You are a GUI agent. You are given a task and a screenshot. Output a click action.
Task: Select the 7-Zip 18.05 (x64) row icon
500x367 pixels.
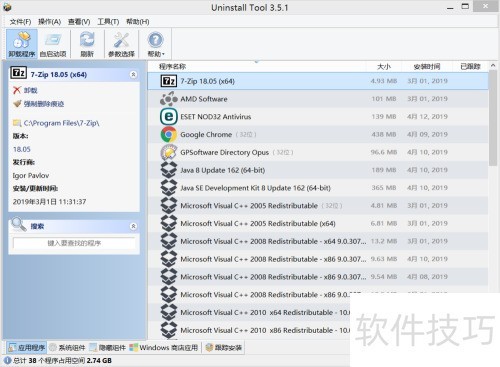pyautogui.click(x=169, y=81)
